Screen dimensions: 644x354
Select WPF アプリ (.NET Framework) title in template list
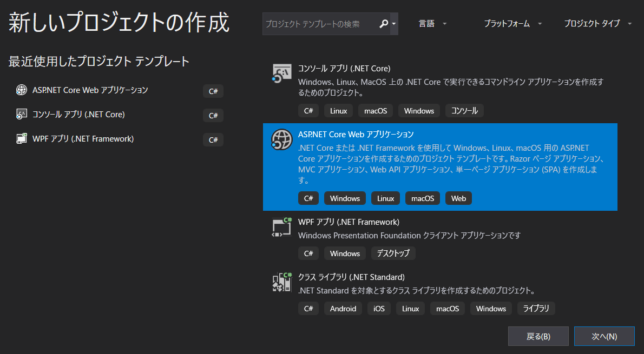click(349, 222)
